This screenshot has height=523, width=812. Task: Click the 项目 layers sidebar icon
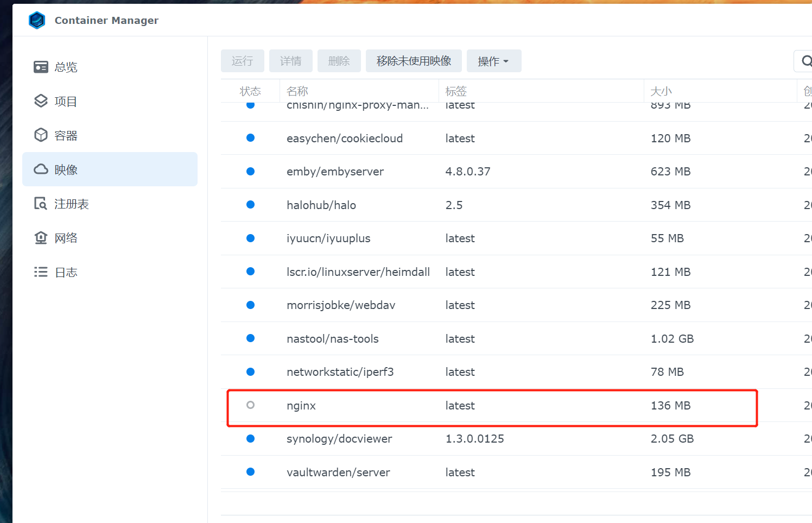point(41,101)
